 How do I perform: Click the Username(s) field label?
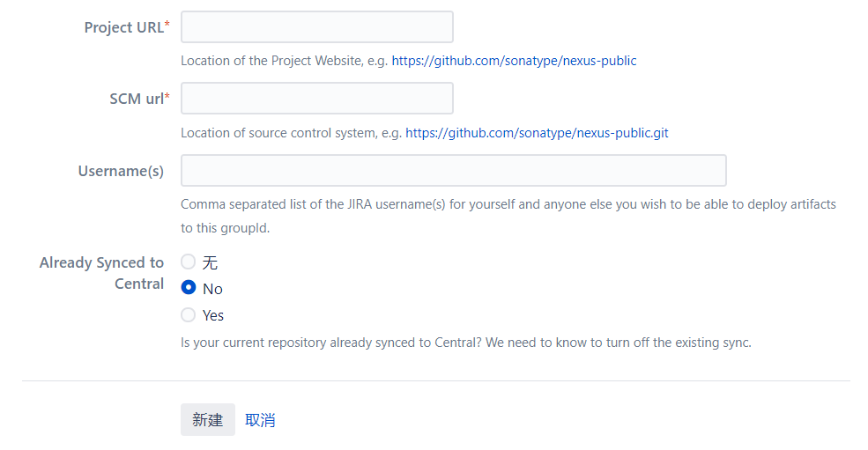point(121,171)
